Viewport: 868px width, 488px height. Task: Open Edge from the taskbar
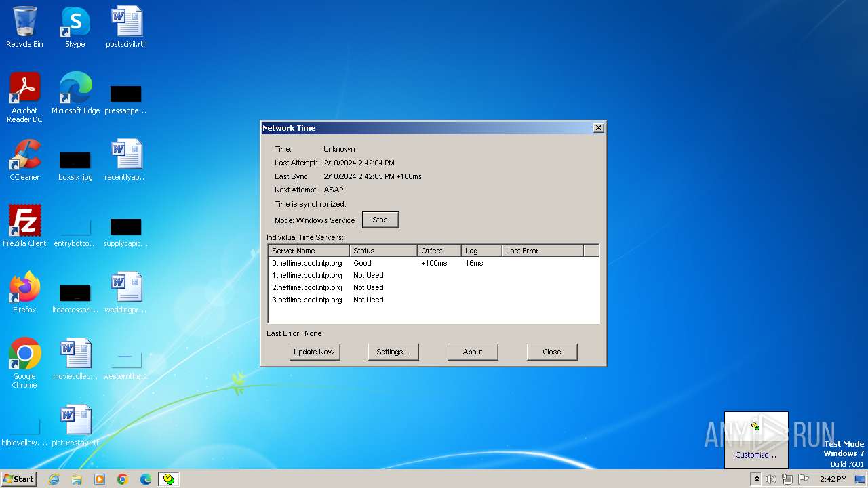(146, 479)
